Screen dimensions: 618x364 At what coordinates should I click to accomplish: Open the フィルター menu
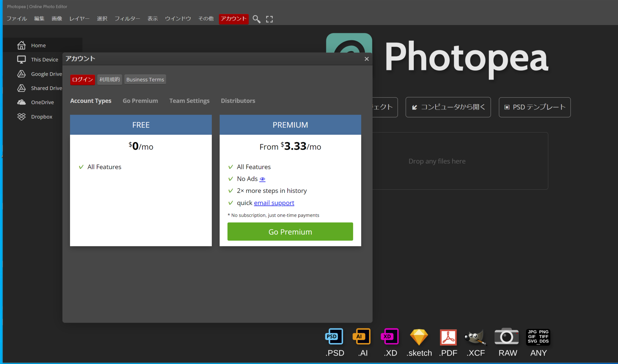pos(127,19)
